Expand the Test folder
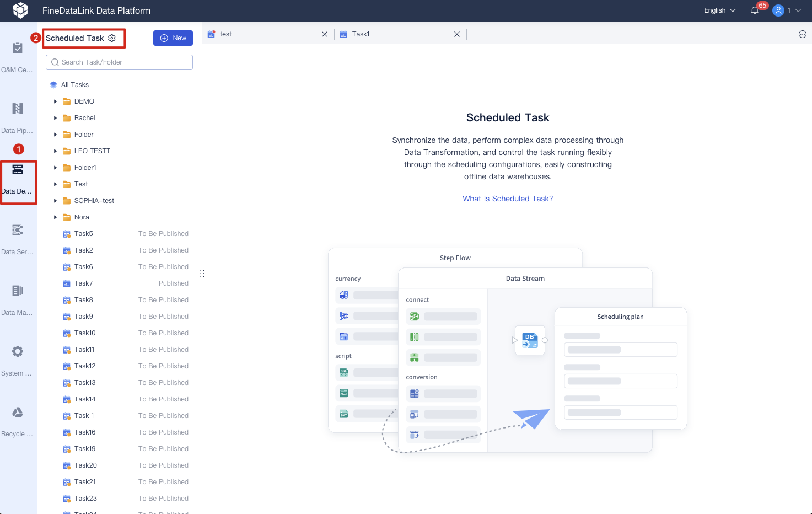 [x=55, y=184]
